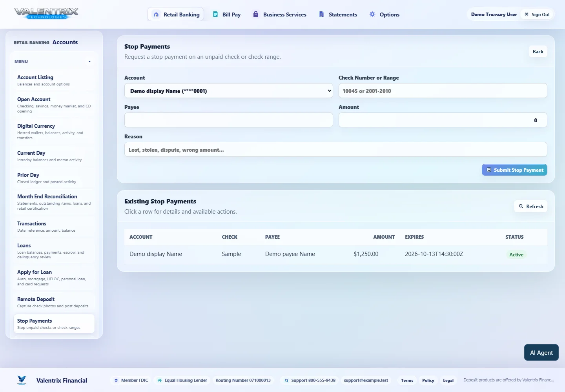
Task: Focus the Reason text field
Action: click(336, 149)
